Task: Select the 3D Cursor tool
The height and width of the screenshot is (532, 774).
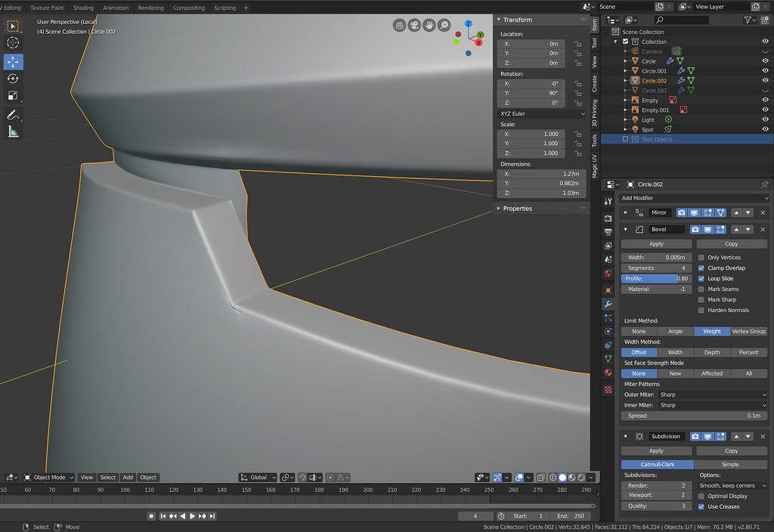Action: coord(14,43)
